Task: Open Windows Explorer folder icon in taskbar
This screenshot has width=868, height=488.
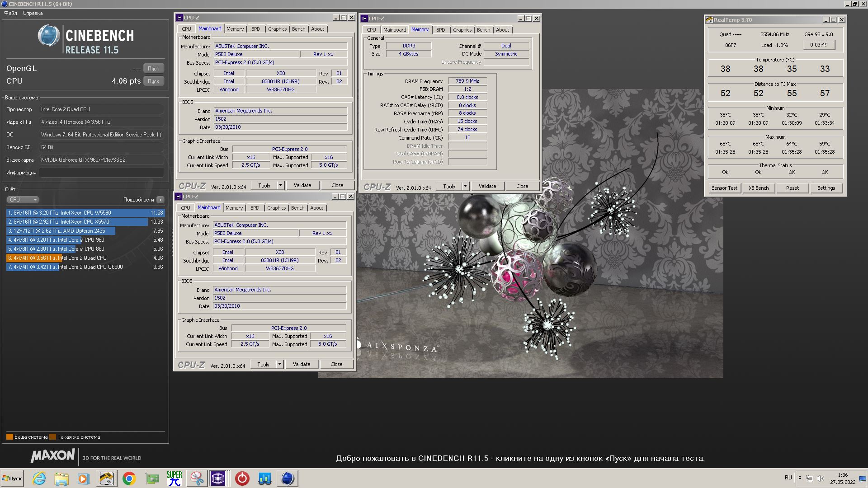Action: click(x=61, y=479)
